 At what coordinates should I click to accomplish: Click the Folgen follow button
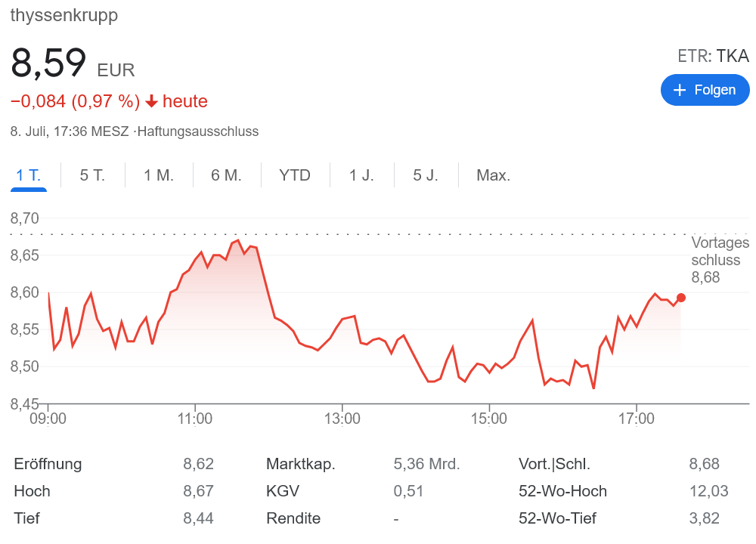click(705, 90)
